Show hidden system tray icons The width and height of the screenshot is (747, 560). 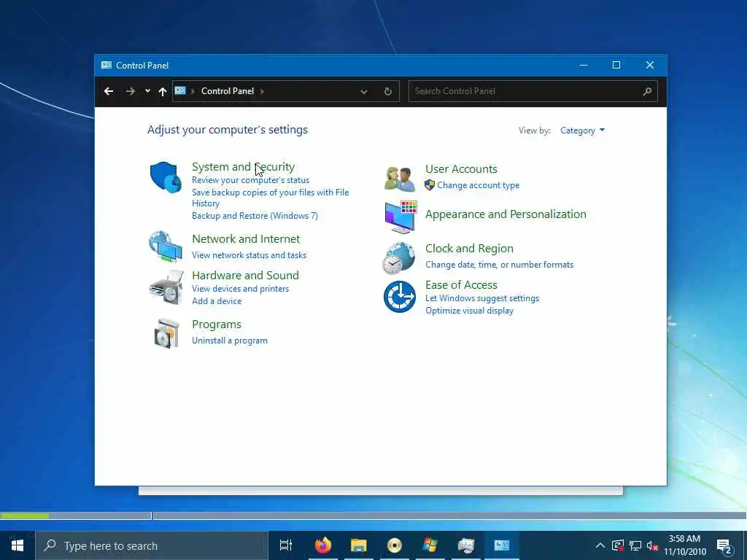600,545
